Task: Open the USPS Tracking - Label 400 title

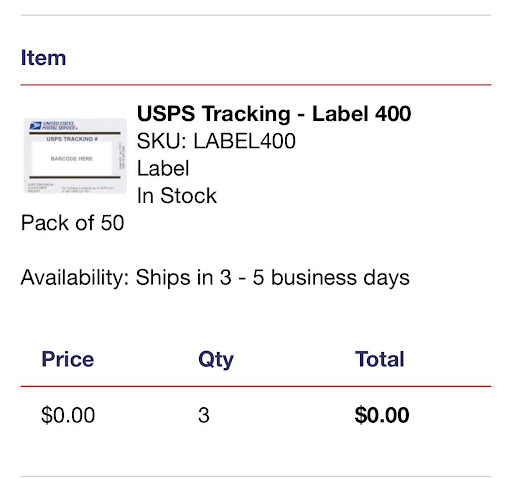Action: click(274, 114)
